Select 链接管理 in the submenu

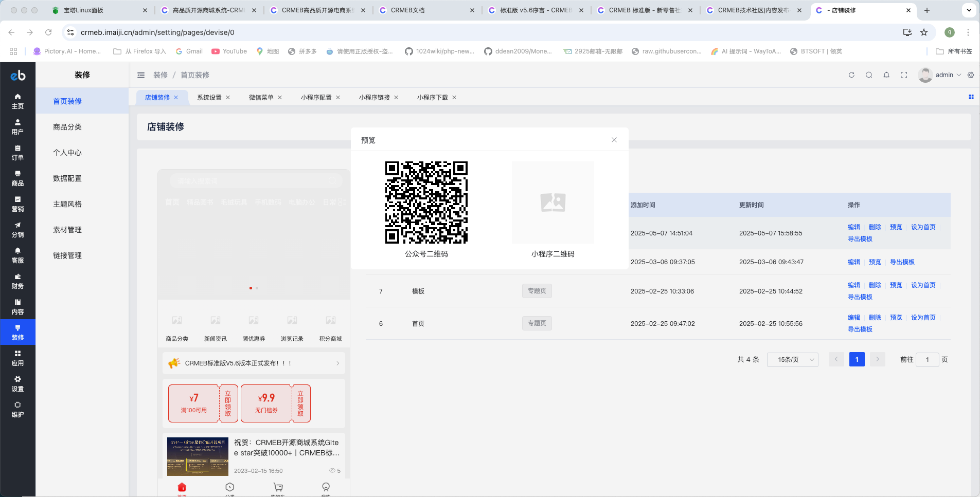point(82,255)
